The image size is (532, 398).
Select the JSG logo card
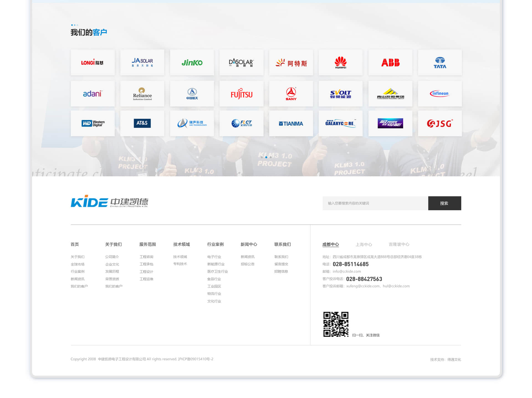440,123
